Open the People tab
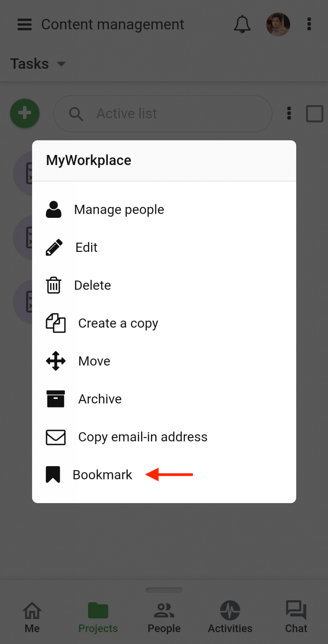Screen dimensions: 328x644 tap(164, 617)
